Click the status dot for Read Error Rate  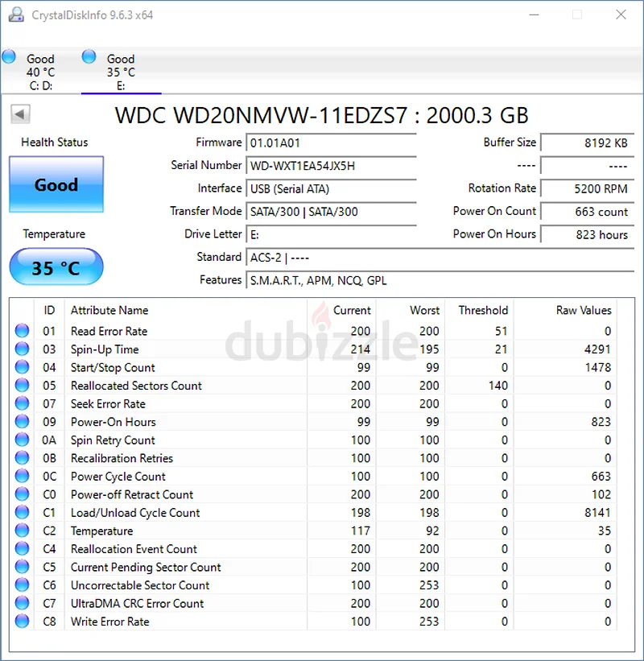(22, 331)
